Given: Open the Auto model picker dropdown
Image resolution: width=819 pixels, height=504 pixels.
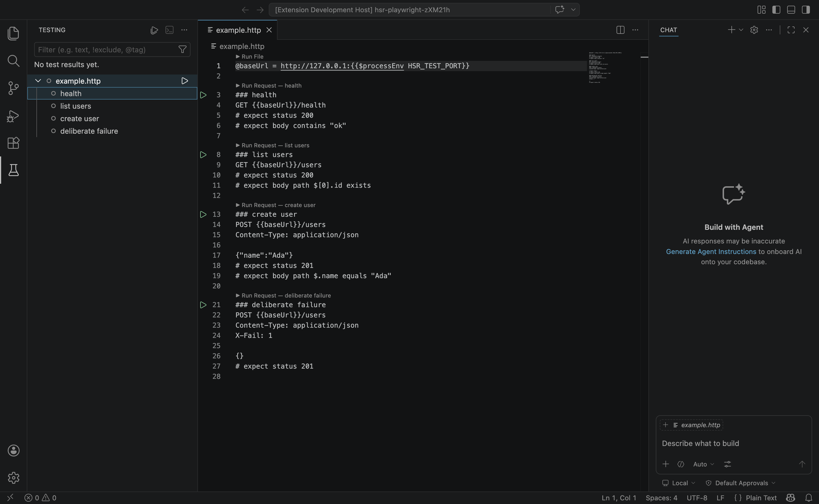Looking at the screenshot, I should (x=703, y=464).
